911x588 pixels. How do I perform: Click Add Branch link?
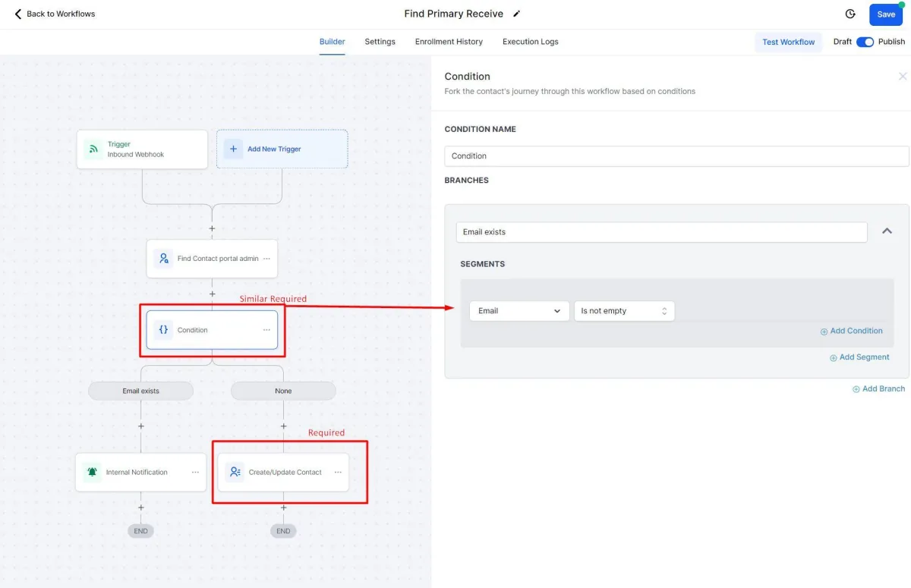coord(878,388)
